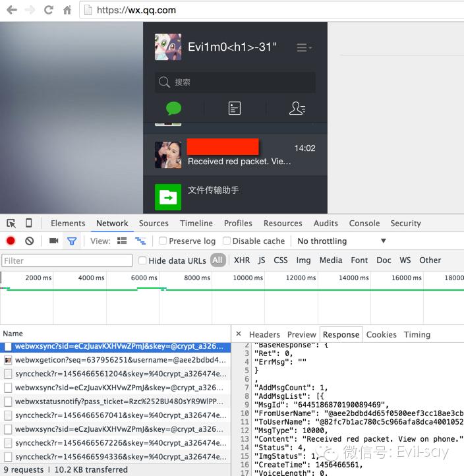Toggle the filter funnel icon
464x476 pixels.
(x=72, y=241)
